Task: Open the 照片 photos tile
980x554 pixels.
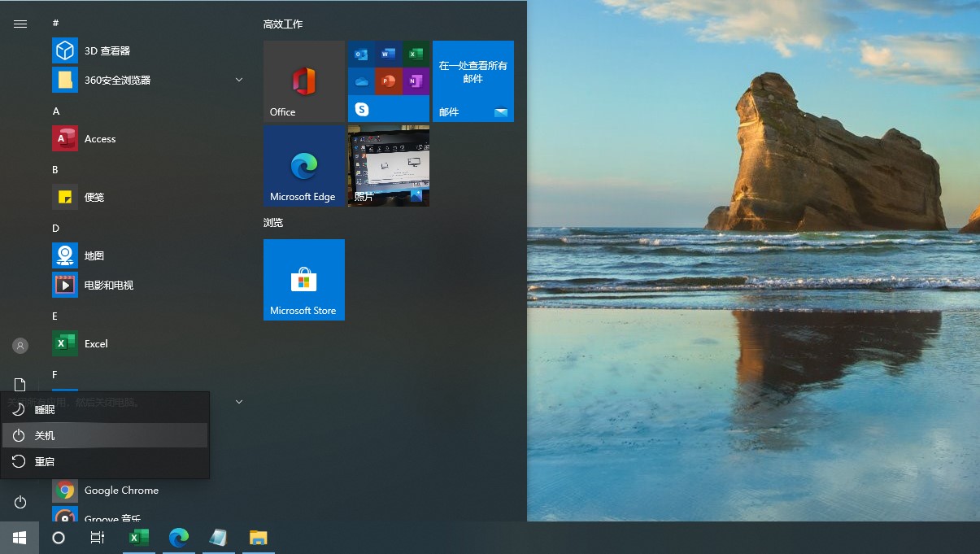Action: (389, 166)
